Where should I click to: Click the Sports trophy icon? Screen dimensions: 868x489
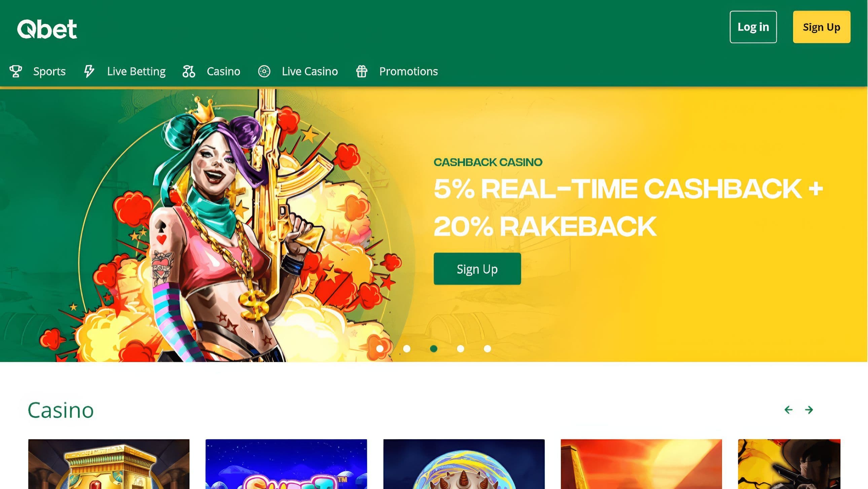pos(15,71)
